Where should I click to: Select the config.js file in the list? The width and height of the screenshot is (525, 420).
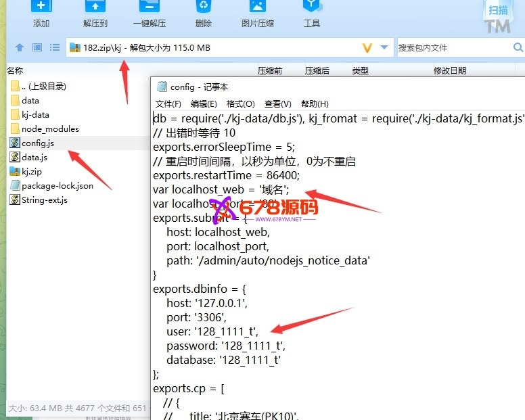(37, 143)
